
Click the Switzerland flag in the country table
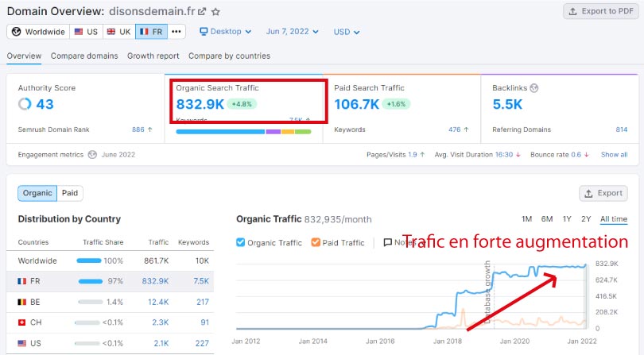pos(21,322)
